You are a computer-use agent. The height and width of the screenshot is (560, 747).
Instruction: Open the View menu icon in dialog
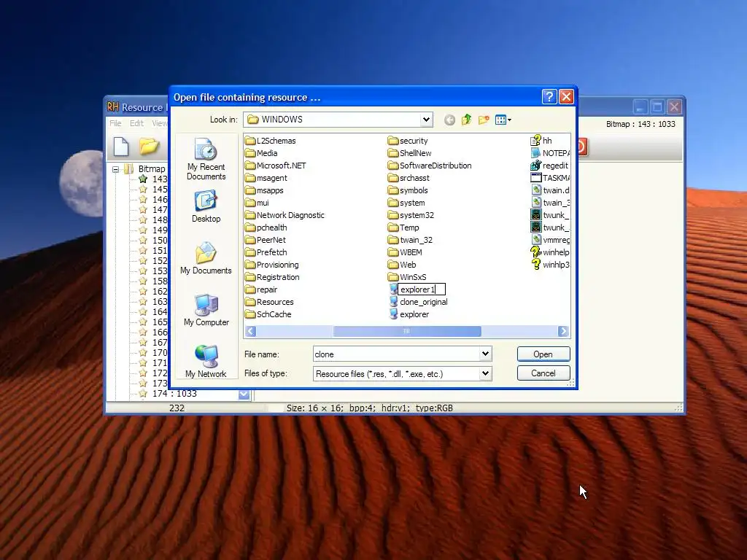click(503, 120)
